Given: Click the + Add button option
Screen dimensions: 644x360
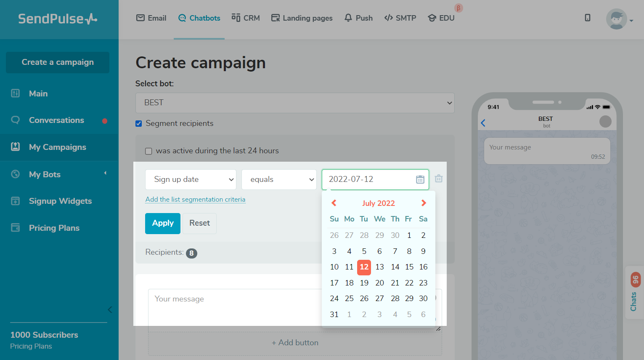Looking at the screenshot, I should [x=295, y=343].
